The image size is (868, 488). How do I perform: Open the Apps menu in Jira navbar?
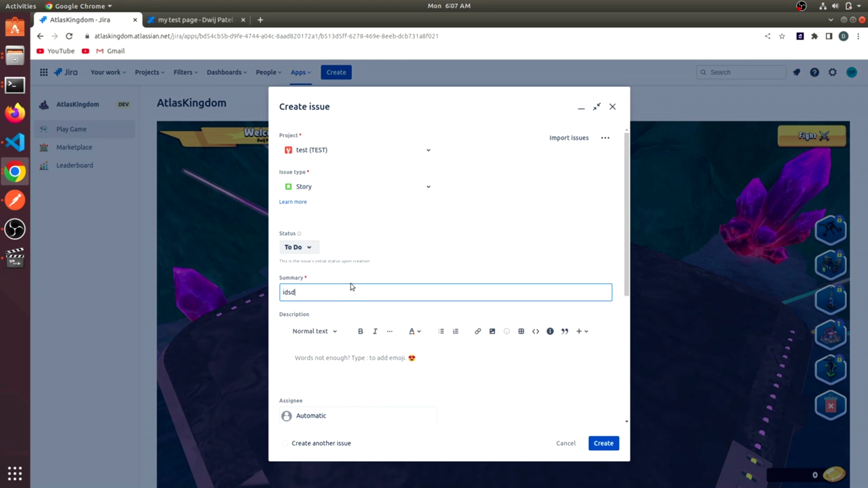301,72
